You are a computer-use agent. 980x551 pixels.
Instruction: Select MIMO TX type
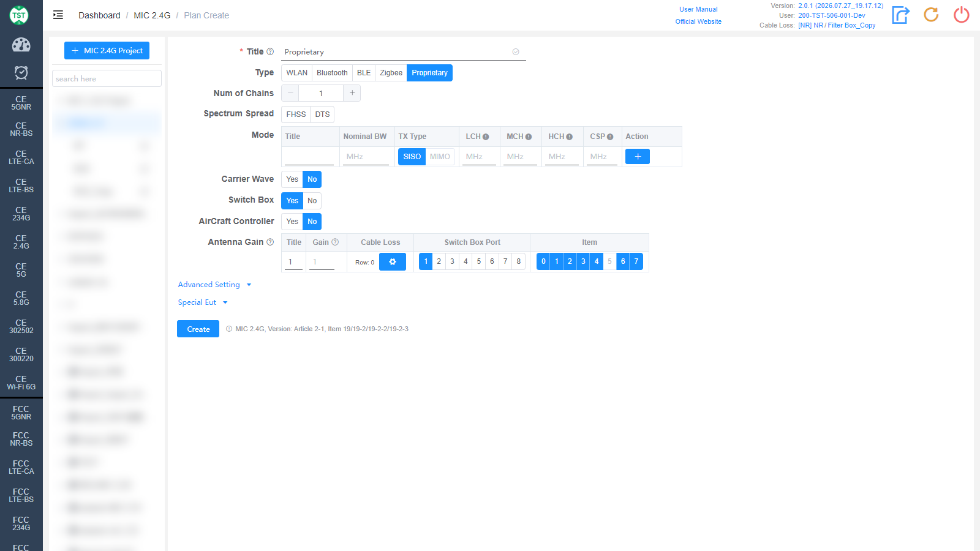pos(440,157)
